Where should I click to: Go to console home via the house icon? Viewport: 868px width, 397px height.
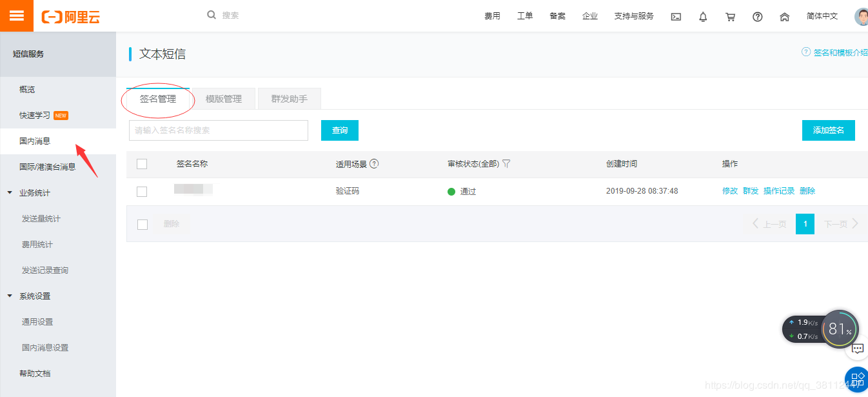pos(784,15)
